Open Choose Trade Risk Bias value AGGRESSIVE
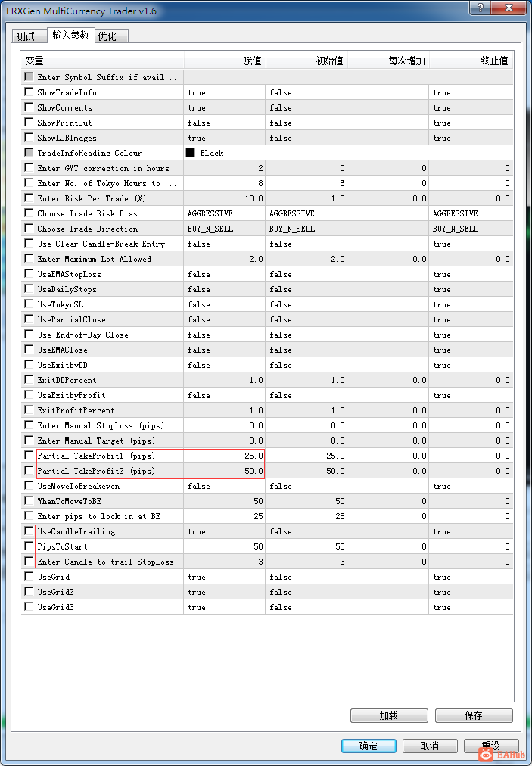The image size is (532, 766). [x=225, y=213]
